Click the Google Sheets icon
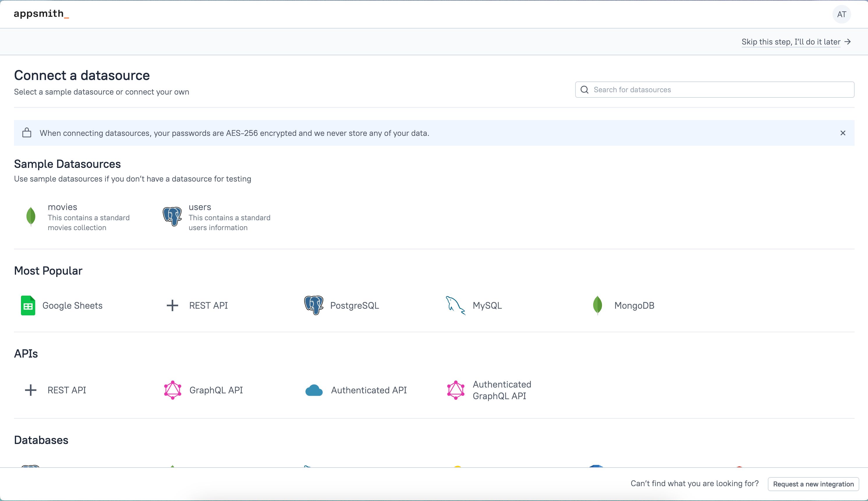 [x=28, y=305]
